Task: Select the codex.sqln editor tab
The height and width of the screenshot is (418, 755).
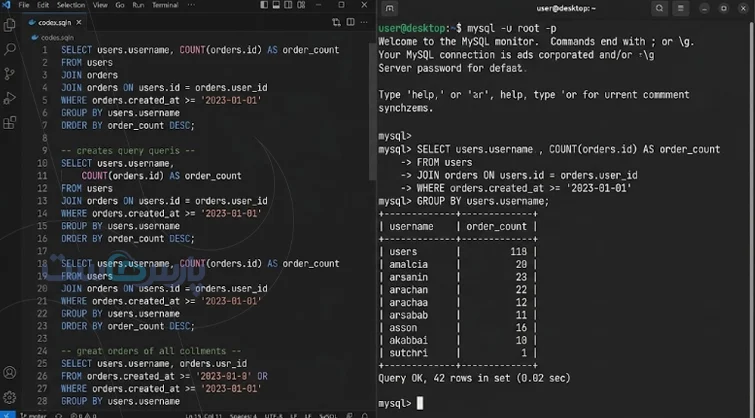Action: 54,23
